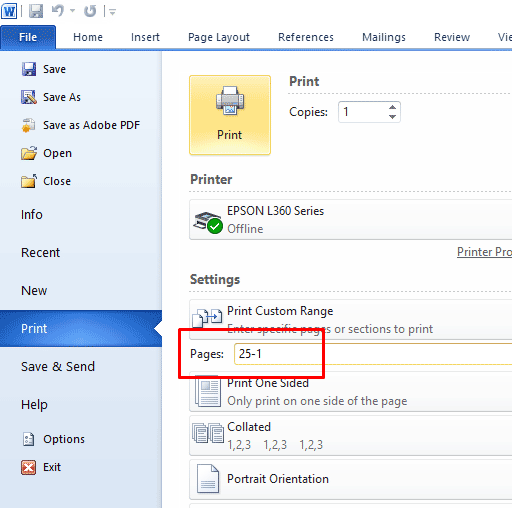512x508 pixels.
Task: Open the Print Custom Range dropdown
Action: click(x=351, y=320)
